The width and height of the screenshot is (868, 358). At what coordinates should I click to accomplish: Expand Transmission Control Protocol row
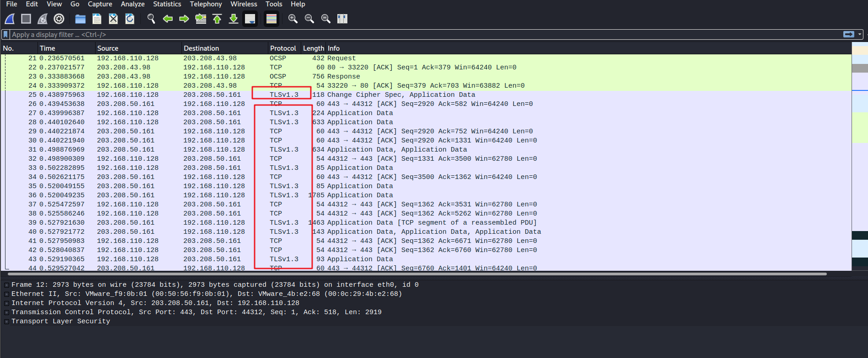point(6,312)
